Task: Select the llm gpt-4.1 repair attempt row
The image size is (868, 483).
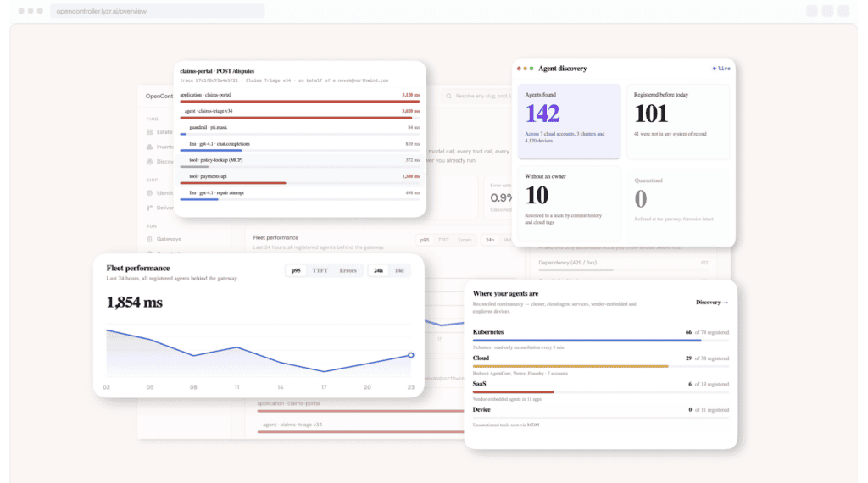Action: [x=299, y=195]
